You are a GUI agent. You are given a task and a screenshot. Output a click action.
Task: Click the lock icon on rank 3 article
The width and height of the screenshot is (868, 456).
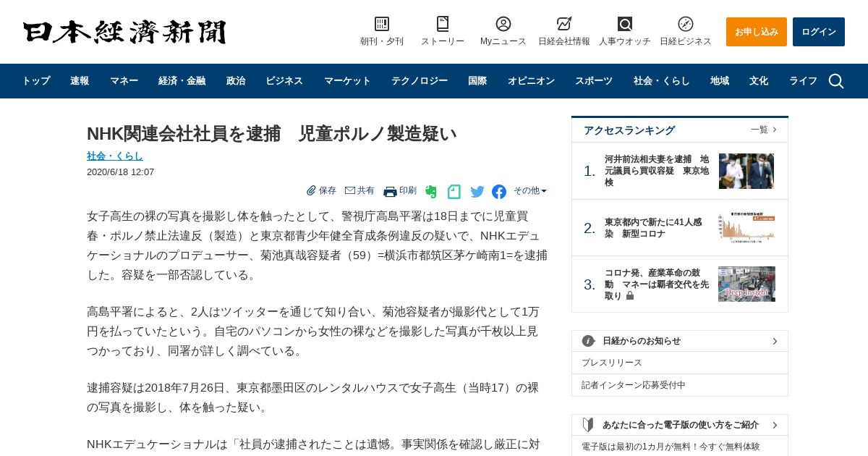pos(630,296)
